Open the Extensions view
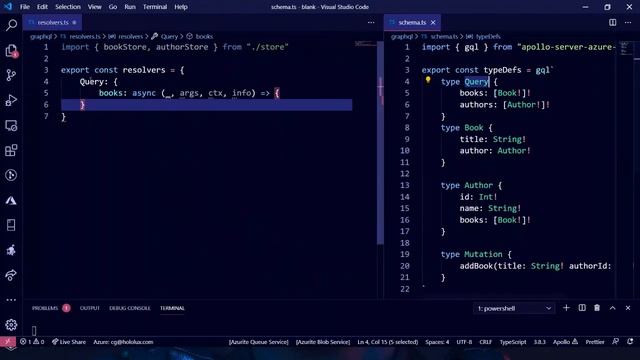The height and width of the screenshot is (360, 640). [x=11, y=150]
